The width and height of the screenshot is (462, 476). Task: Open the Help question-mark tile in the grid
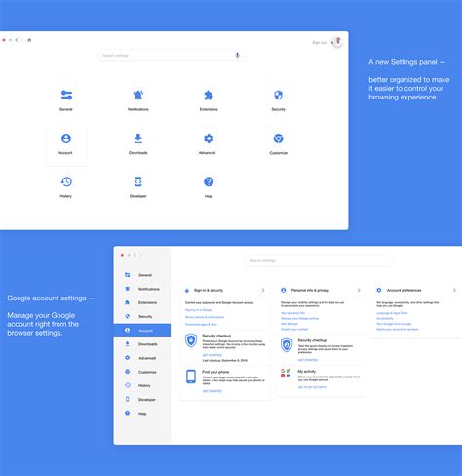tap(209, 187)
